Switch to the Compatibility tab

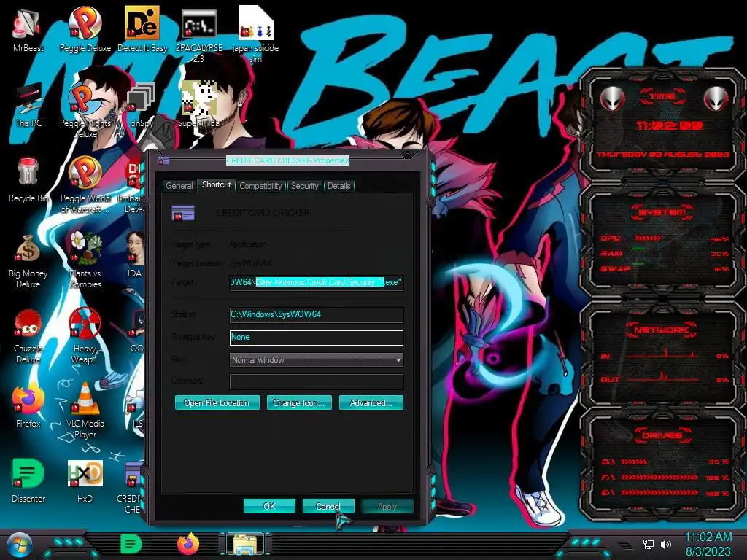(x=260, y=186)
